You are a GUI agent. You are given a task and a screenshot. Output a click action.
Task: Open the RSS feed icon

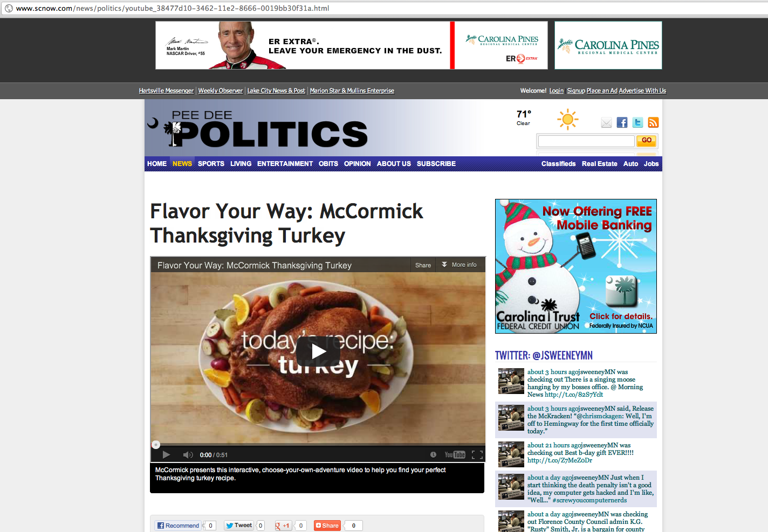(653, 123)
